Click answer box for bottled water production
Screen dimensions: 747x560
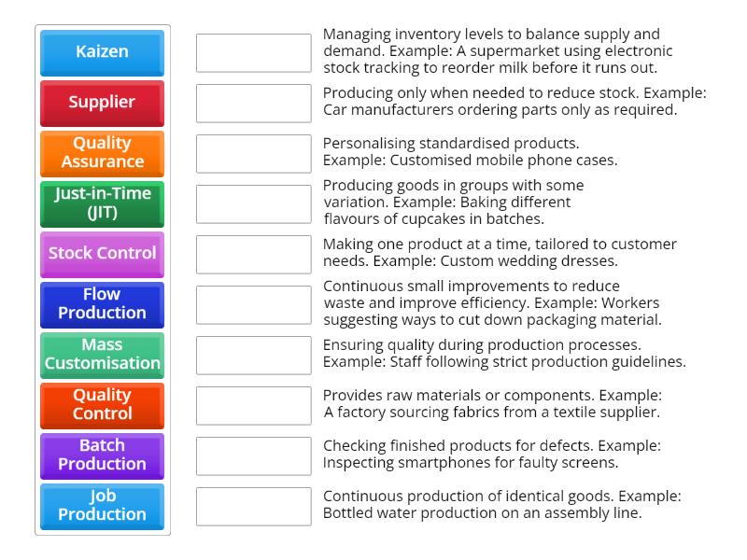(253, 507)
